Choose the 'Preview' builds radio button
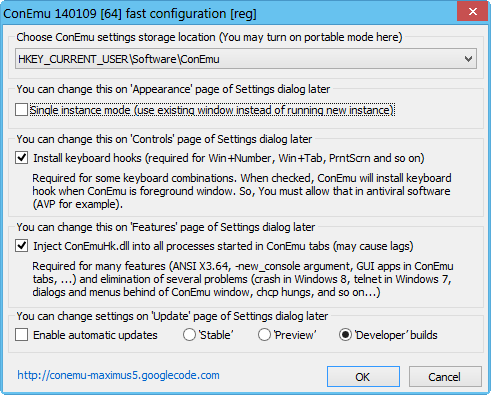Image resolution: width=491 pixels, height=395 pixels. [x=264, y=335]
